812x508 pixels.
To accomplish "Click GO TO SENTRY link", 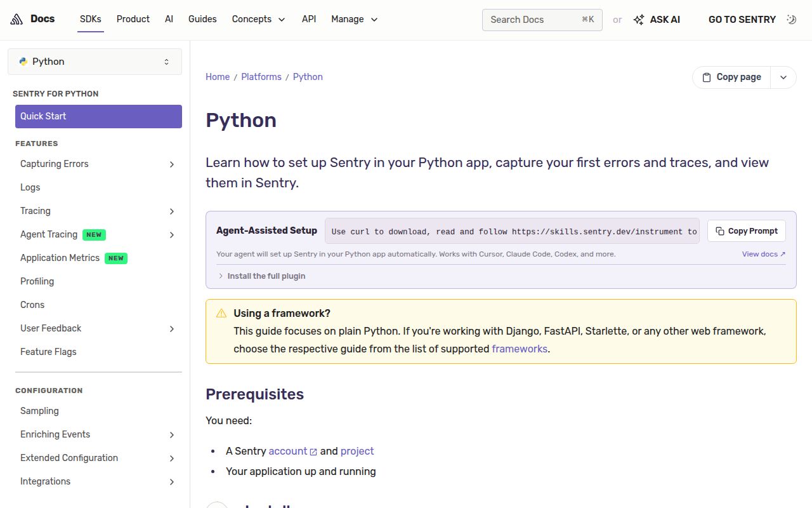I will [x=742, y=20].
